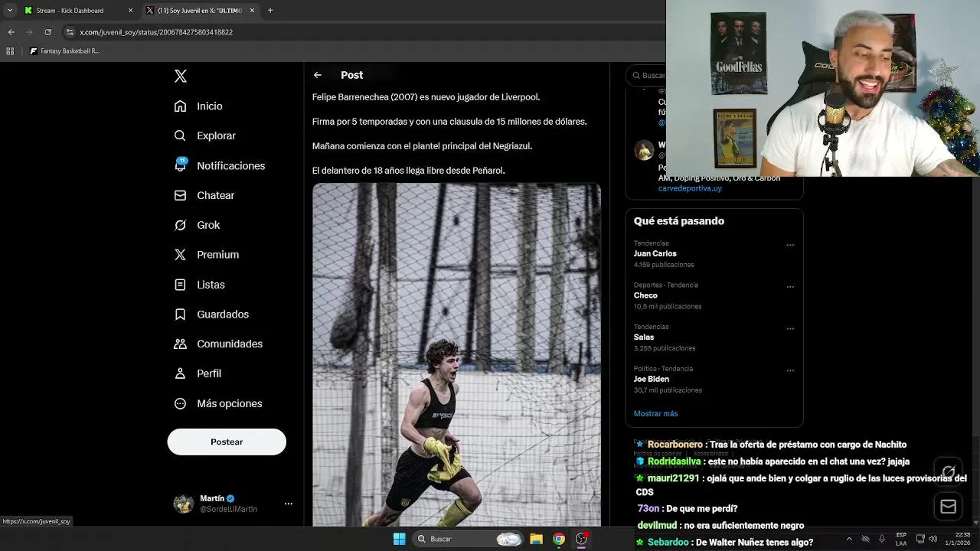Image resolution: width=980 pixels, height=551 pixels.
Task: Click chat message by Rocarbonero
Action: 771,445
